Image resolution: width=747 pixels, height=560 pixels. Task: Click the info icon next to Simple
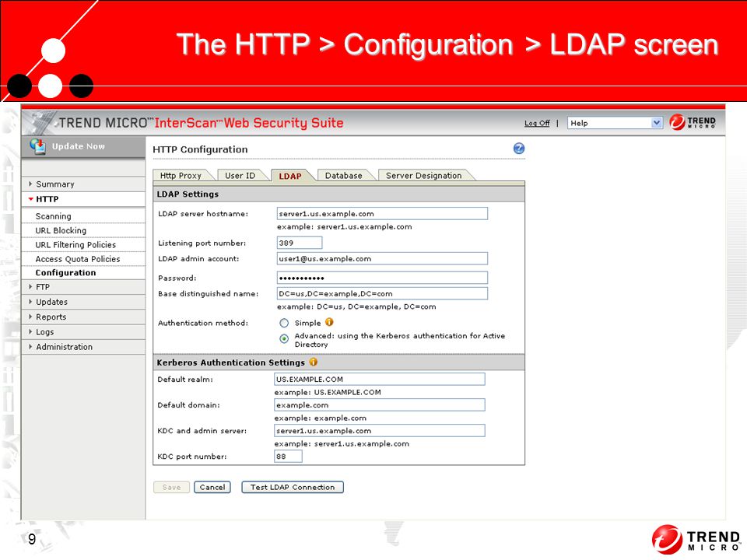329,322
